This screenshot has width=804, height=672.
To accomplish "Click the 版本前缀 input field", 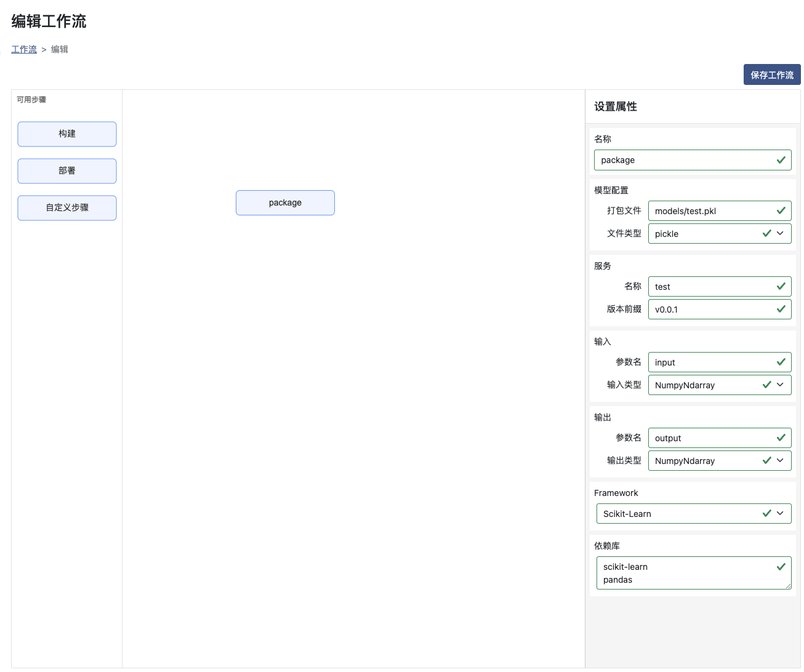I will click(x=708, y=310).
